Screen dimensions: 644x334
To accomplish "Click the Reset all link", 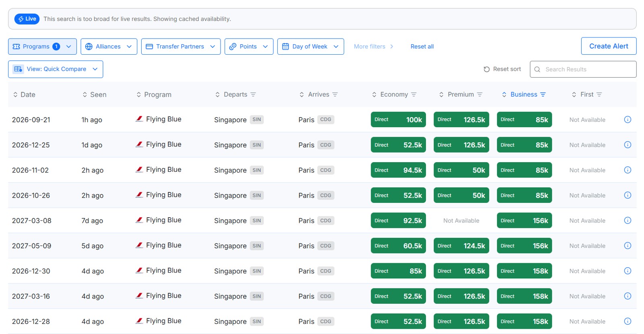I will coord(422,47).
